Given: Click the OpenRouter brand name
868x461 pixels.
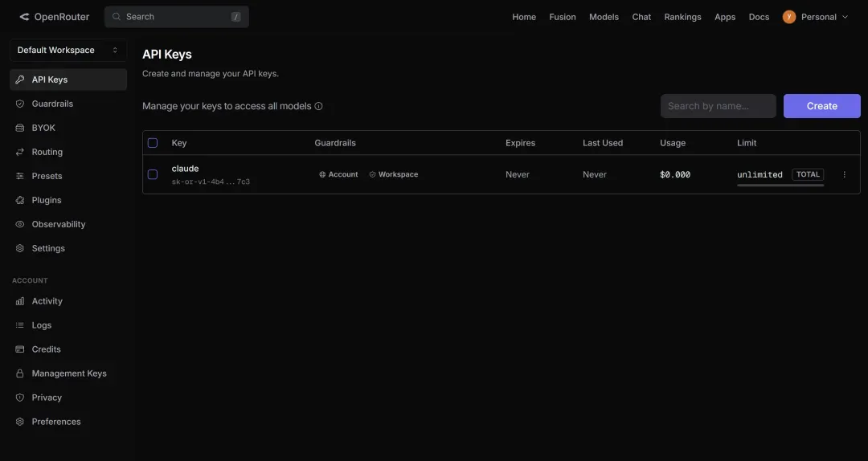Looking at the screenshot, I should click(61, 17).
